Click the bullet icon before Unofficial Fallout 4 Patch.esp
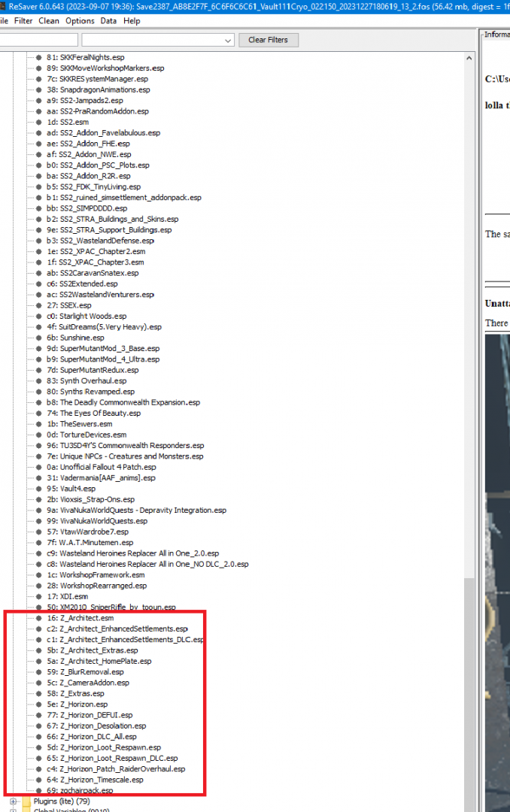The width and height of the screenshot is (510, 812). click(x=38, y=467)
